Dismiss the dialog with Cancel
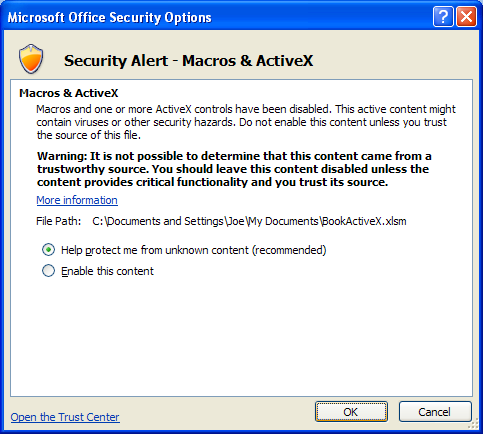 click(x=435, y=412)
